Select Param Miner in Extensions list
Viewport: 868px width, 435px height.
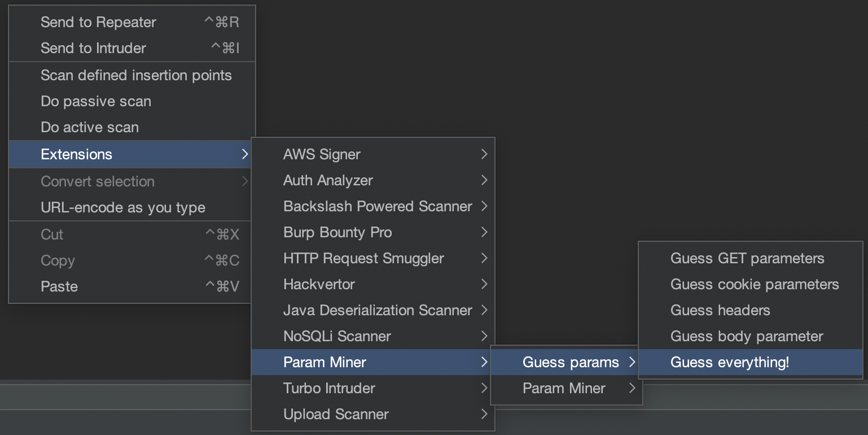(373, 362)
